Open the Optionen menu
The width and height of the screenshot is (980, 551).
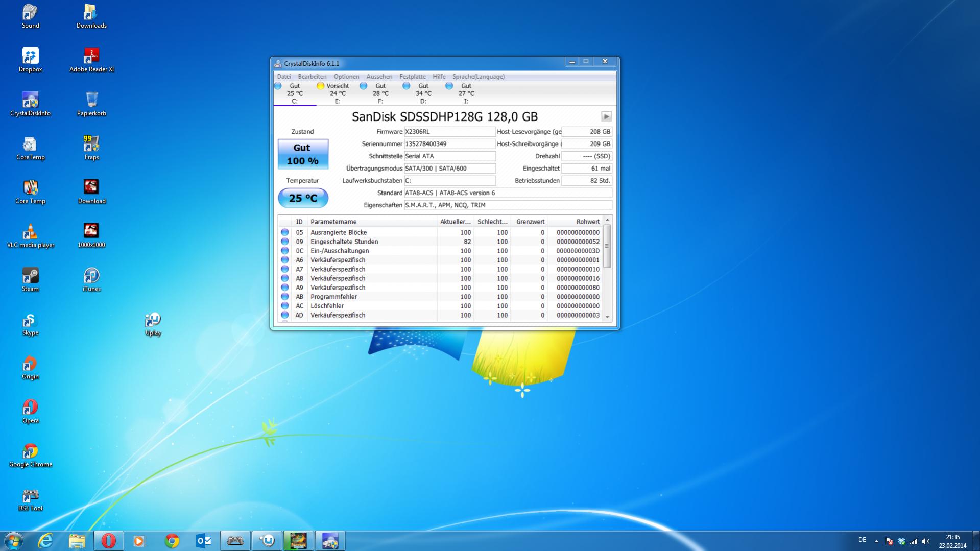pos(346,77)
